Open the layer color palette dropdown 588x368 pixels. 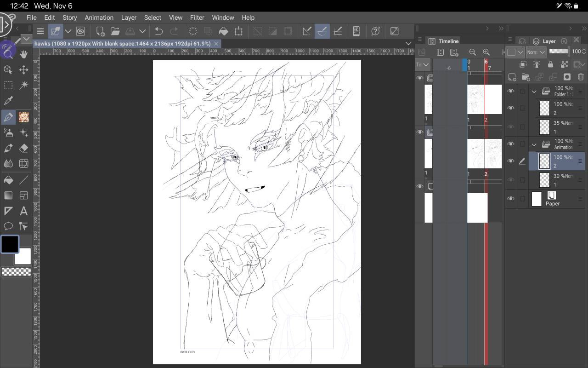[x=515, y=52]
